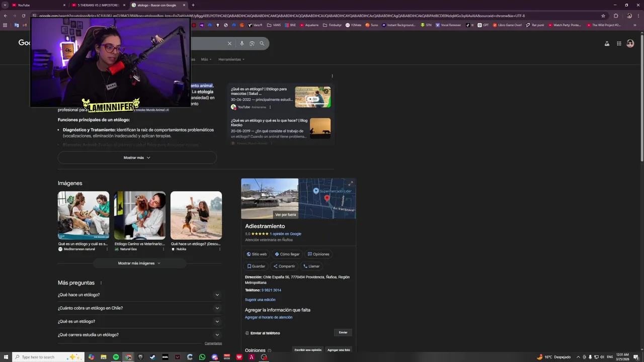Clear the Google search box with the X
This screenshot has width=644, height=362.
[x=229, y=43]
